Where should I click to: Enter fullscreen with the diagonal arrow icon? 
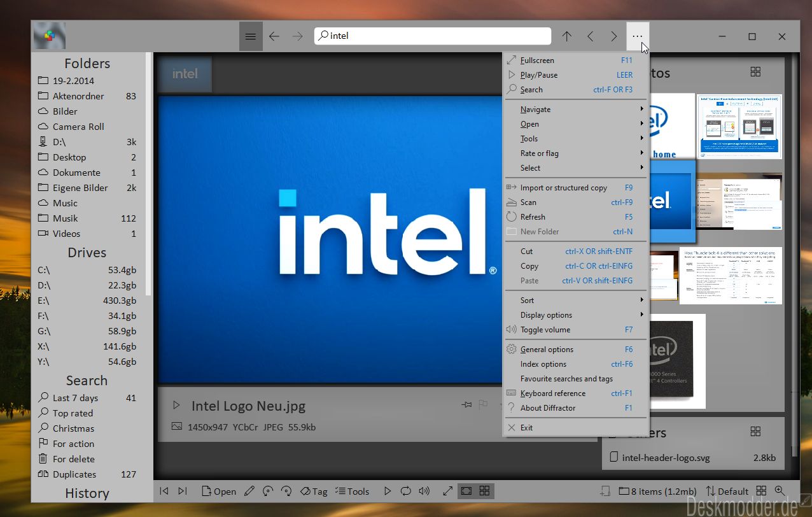click(448, 491)
